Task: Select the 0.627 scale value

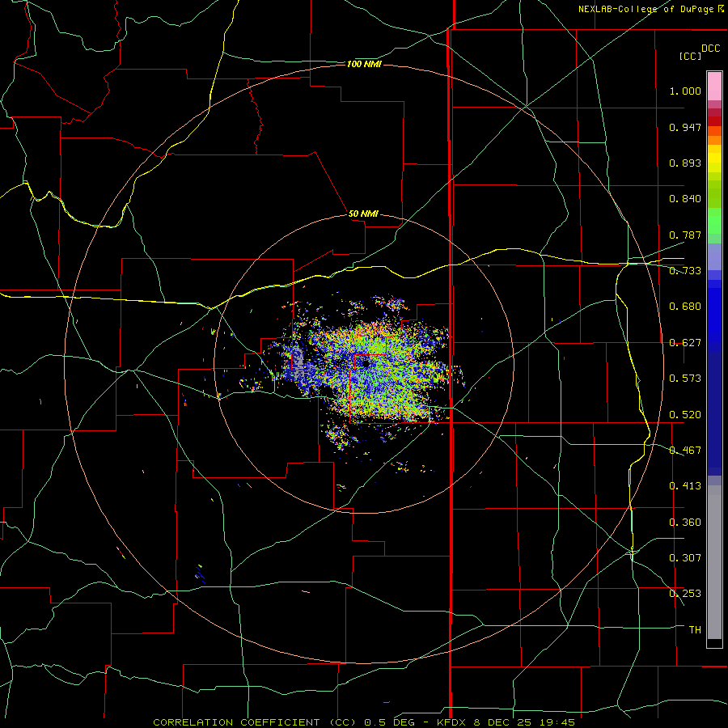Action: tap(685, 343)
